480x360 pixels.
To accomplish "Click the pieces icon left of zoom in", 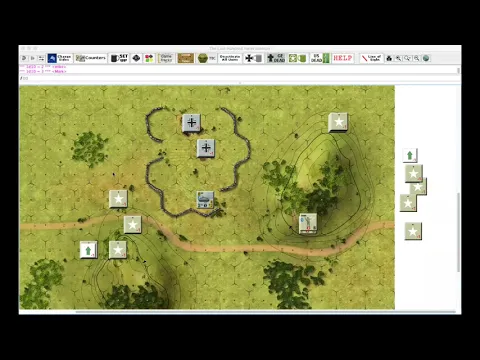I will click(389, 58).
